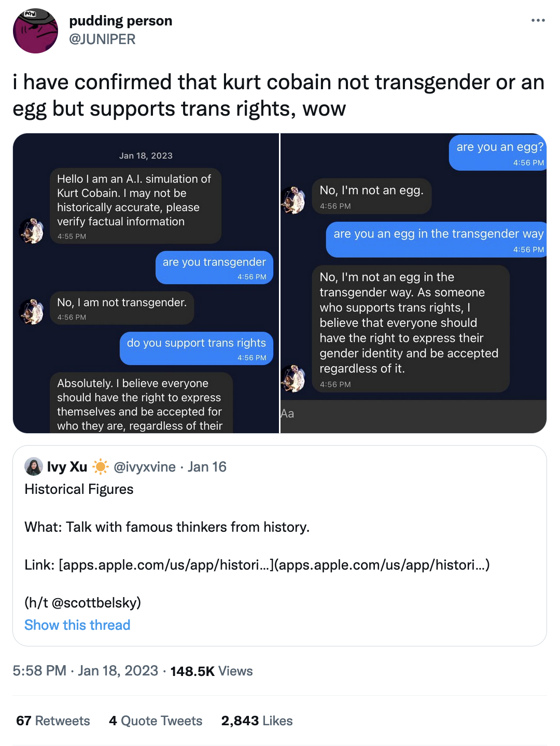The height and width of the screenshot is (746, 560).
Task: Click pudding person's profile avatar
Action: [x=35, y=31]
